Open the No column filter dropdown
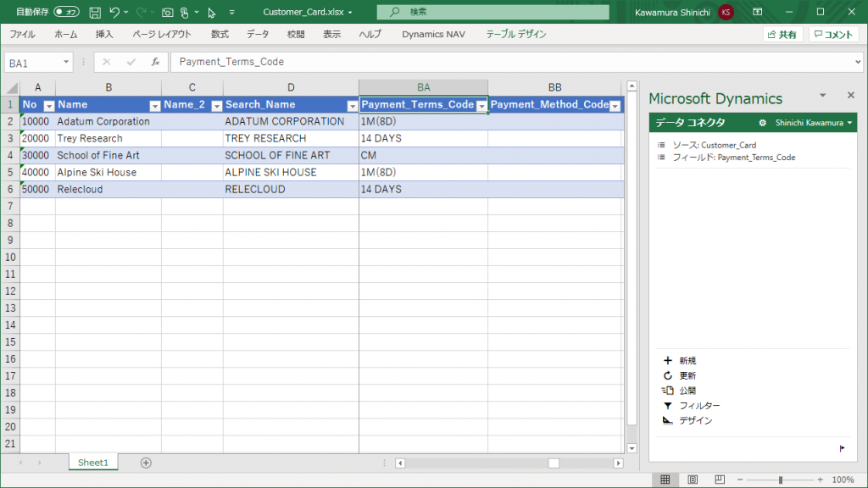This screenshot has height=488, width=868. (48, 106)
